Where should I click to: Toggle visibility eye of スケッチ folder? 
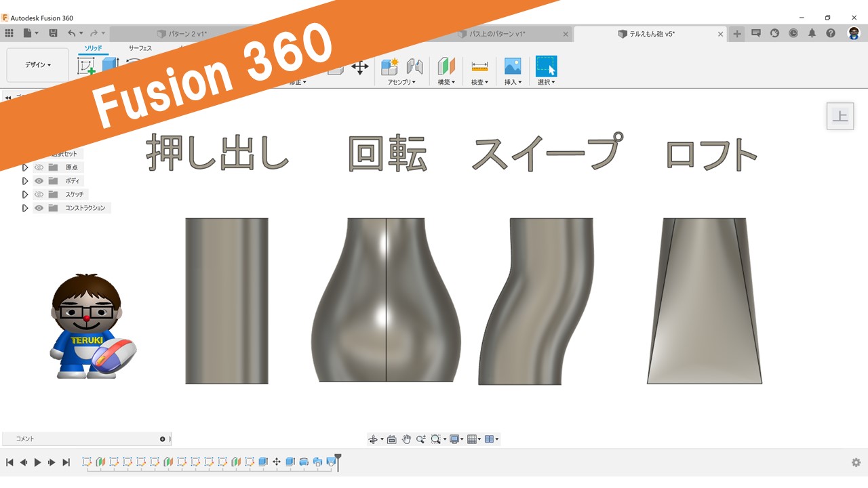pos(39,195)
